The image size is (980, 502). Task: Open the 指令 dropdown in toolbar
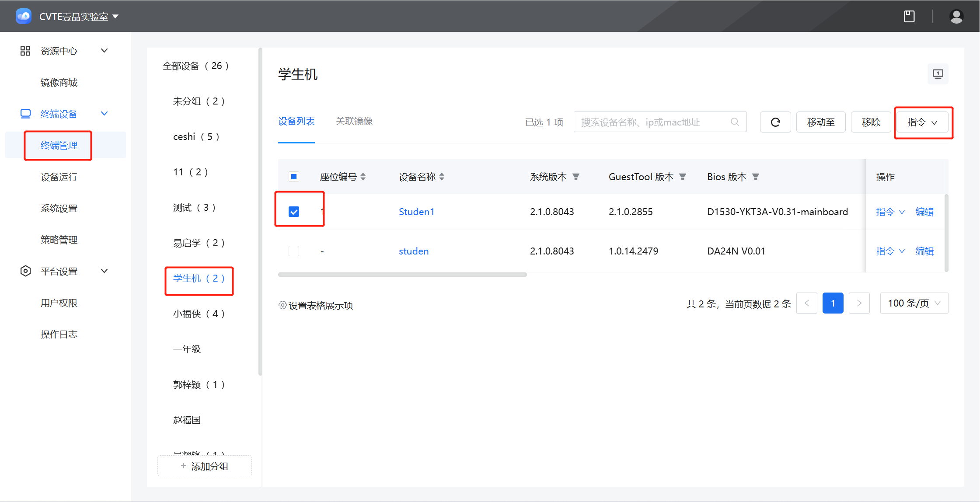[x=922, y=122]
